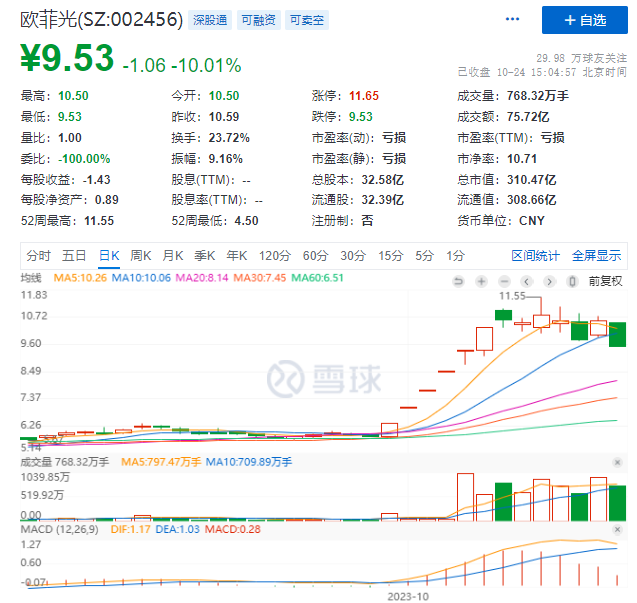This screenshot has height=603, width=637.
Task: Click the 货币单位 value CNY
Action: 531,221
